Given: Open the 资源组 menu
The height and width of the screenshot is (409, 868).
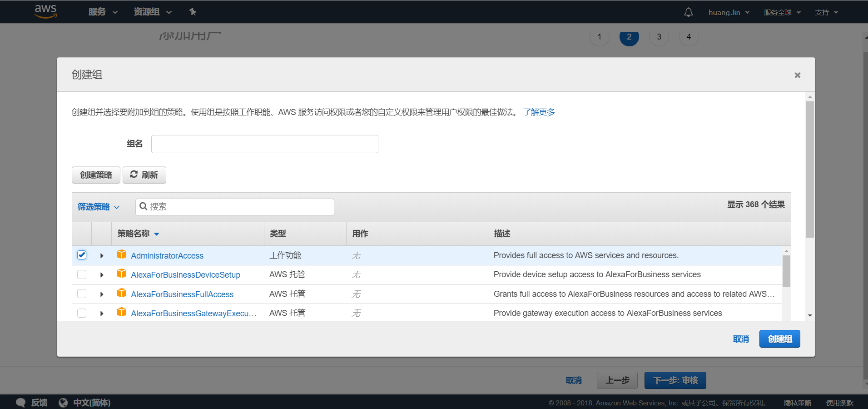Looking at the screenshot, I should [152, 12].
